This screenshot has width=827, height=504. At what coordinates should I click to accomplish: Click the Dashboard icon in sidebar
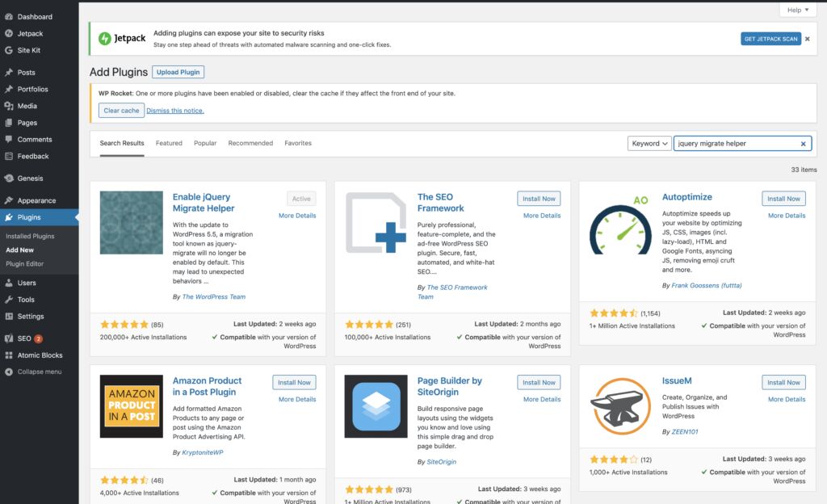8,17
